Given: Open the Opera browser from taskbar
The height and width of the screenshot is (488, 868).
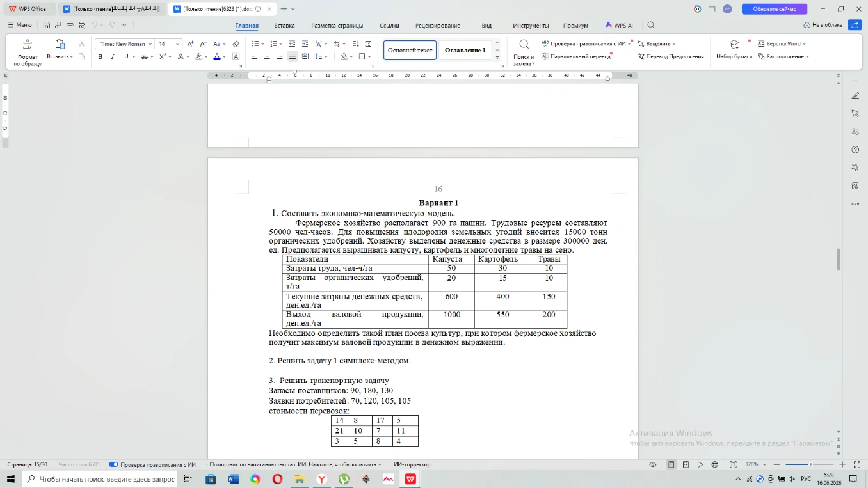Looking at the screenshot, I should click(x=277, y=479).
